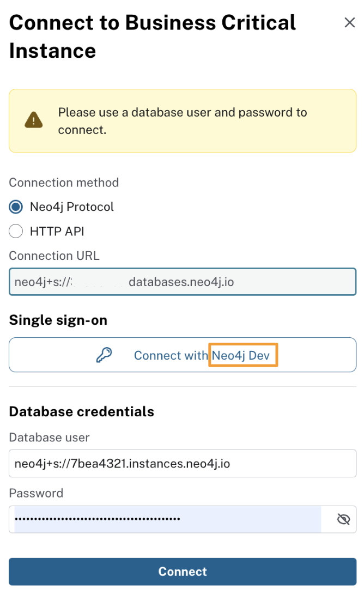Toggle password visibility with eye icon
364x595 pixels.
(x=343, y=519)
